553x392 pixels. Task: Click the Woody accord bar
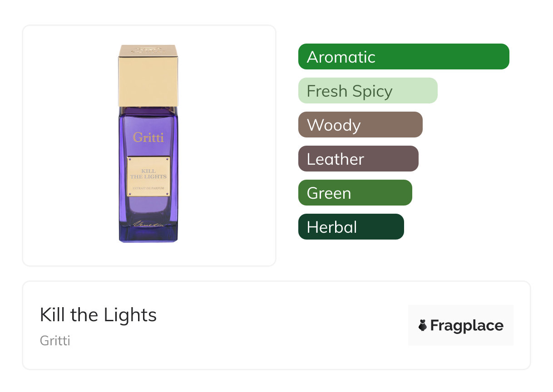(x=360, y=125)
